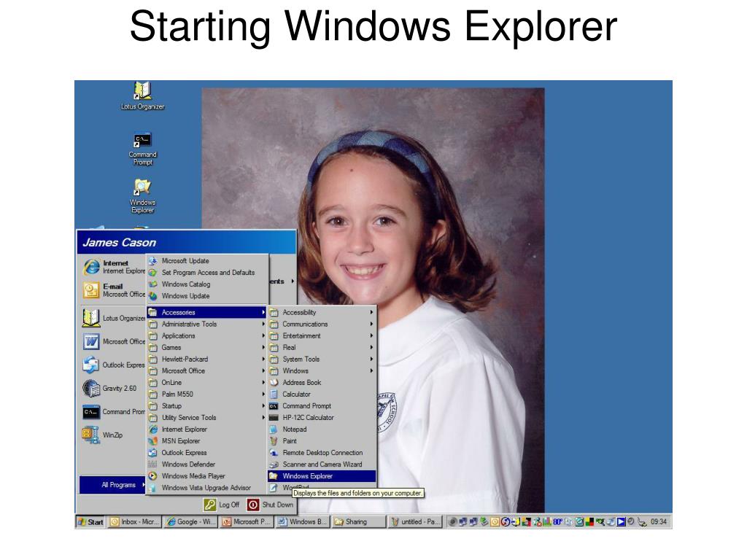Expand Palm M550 program folder

206,394
